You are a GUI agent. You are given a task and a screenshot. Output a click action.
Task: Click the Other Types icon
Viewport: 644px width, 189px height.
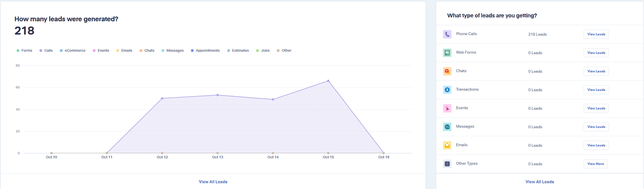(447, 164)
